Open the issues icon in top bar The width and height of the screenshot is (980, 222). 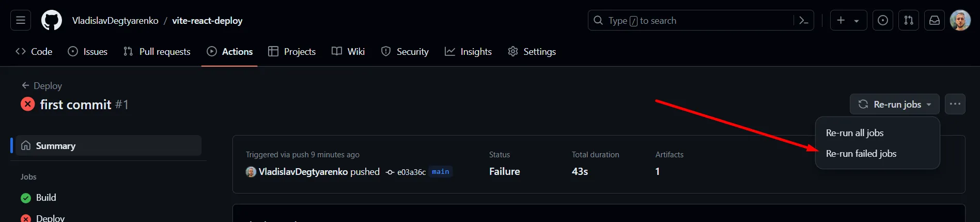pyautogui.click(x=883, y=21)
